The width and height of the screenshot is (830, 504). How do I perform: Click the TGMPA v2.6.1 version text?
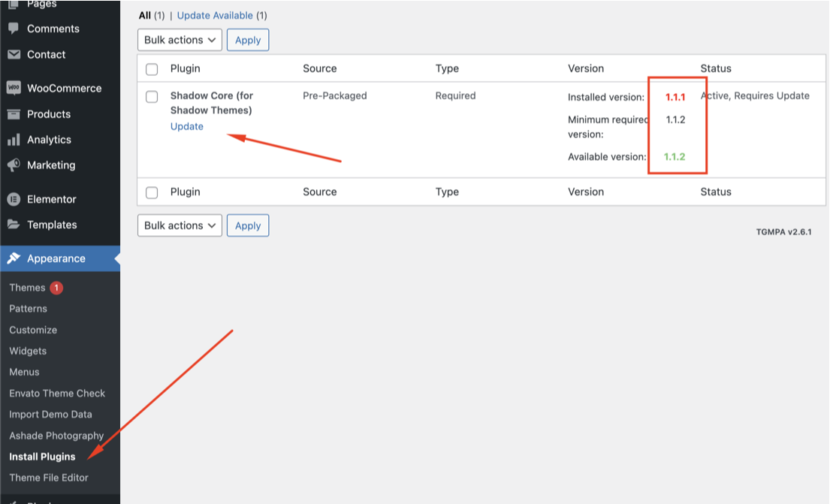783,232
